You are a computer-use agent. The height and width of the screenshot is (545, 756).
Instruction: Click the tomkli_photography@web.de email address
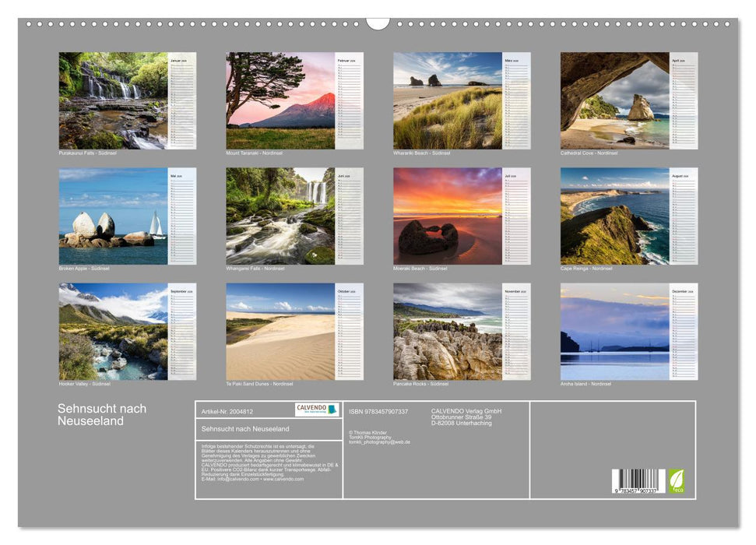click(379, 442)
